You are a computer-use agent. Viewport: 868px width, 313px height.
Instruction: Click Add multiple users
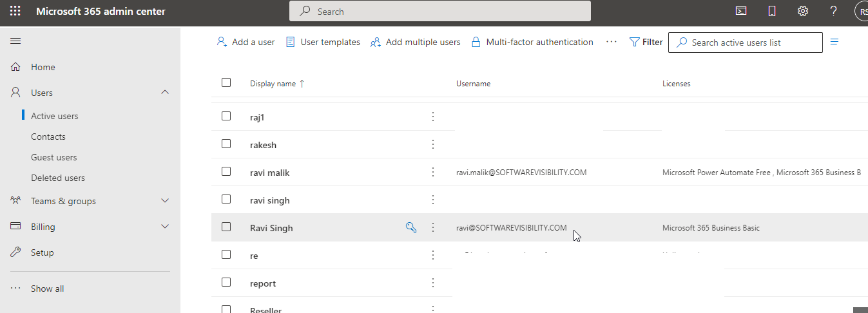[x=416, y=42]
